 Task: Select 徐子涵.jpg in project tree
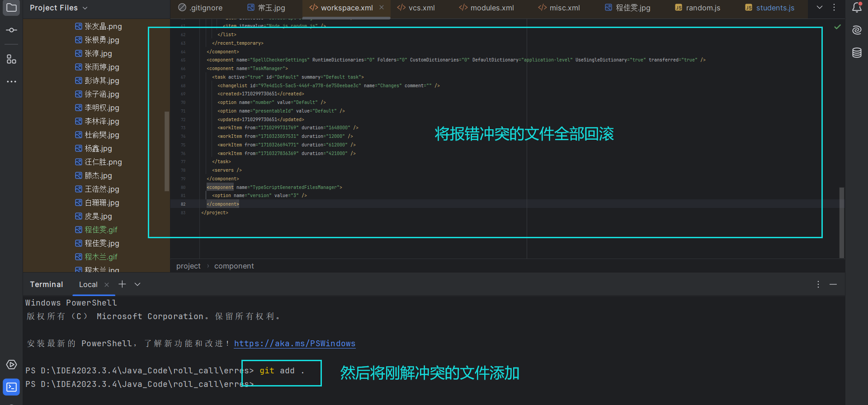click(x=97, y=94)
